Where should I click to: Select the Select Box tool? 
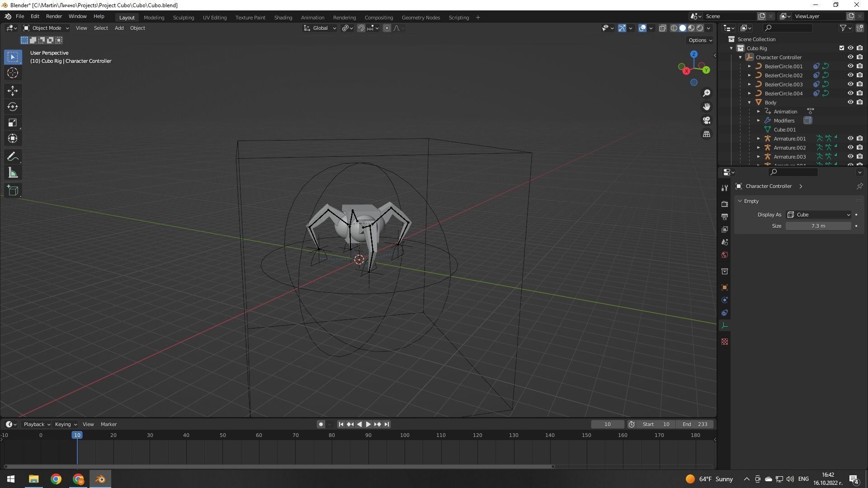[x=13, y=57]
